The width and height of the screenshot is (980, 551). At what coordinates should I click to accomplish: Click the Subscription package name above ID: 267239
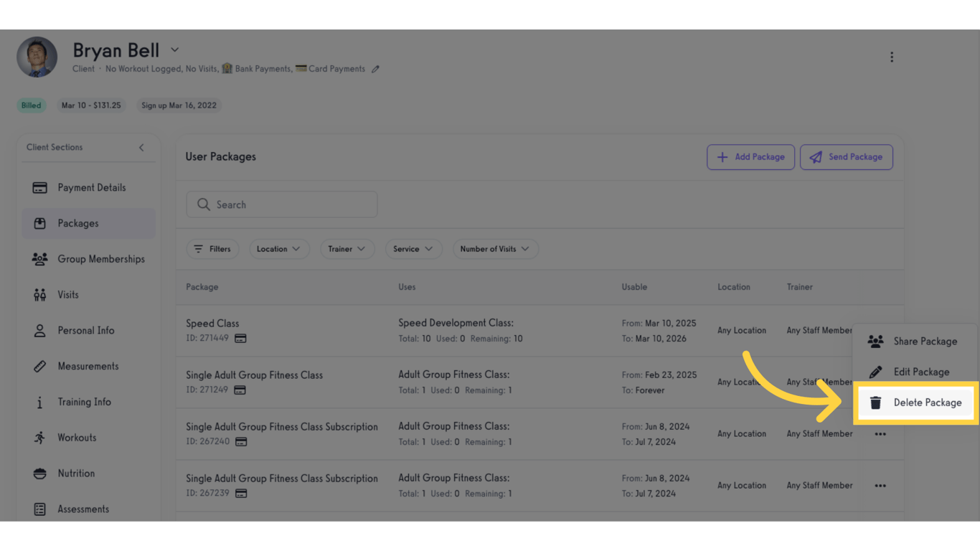pyautogui.click(x=282, y=479)
